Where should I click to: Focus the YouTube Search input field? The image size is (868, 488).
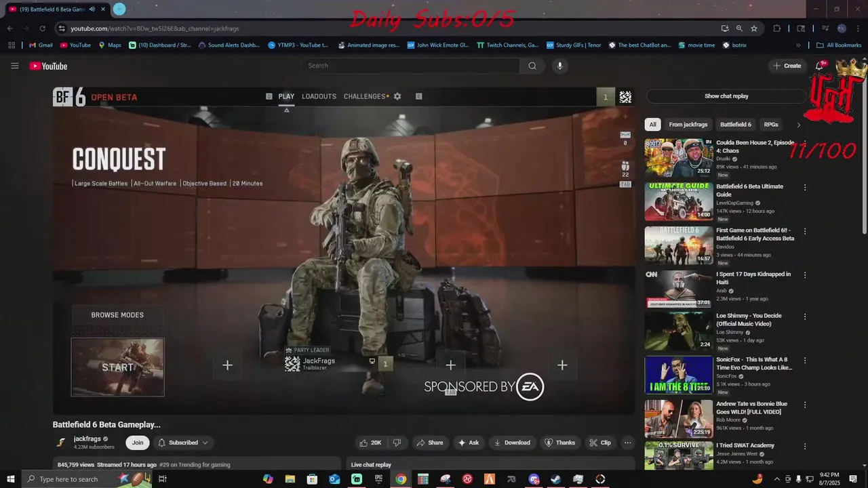(x=412, y=66)
